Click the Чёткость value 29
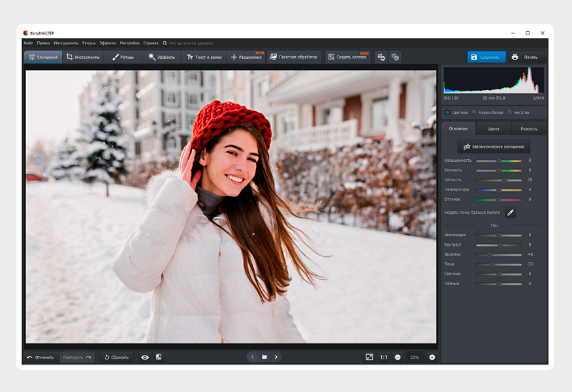The image size is (572, 392). [x=530, y=180]
